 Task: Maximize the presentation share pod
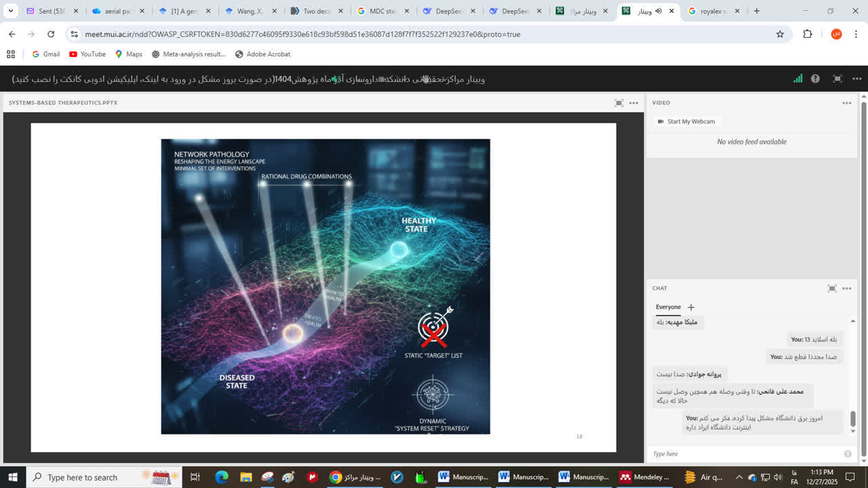tap(618, 103)
